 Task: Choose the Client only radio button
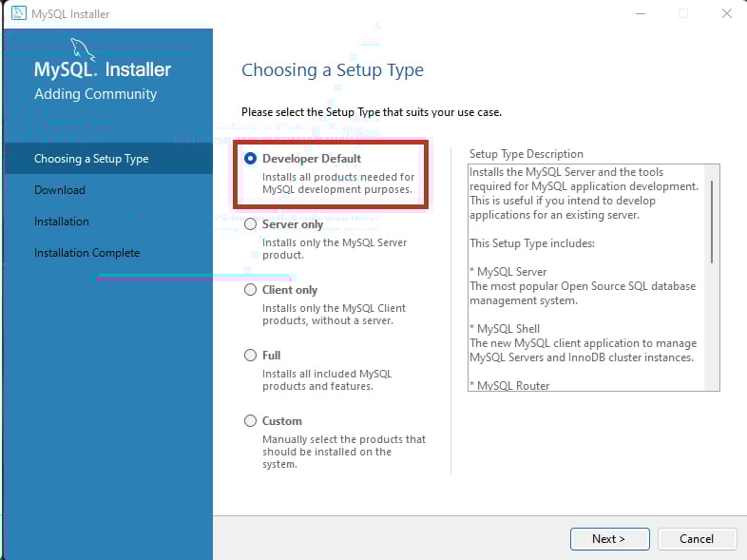(250, 290)
